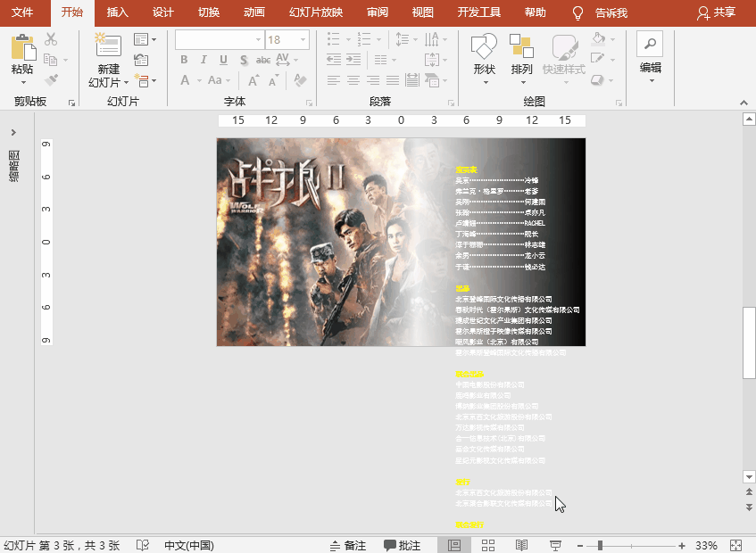
Task: Toggle Strikethrough formatting
Action: [x=263, y=61]
